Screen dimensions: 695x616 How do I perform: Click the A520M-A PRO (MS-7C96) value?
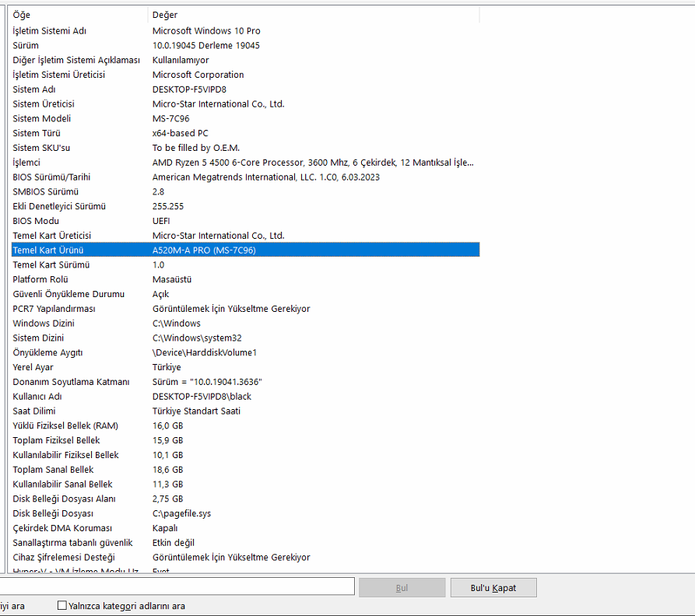(204, 250)
